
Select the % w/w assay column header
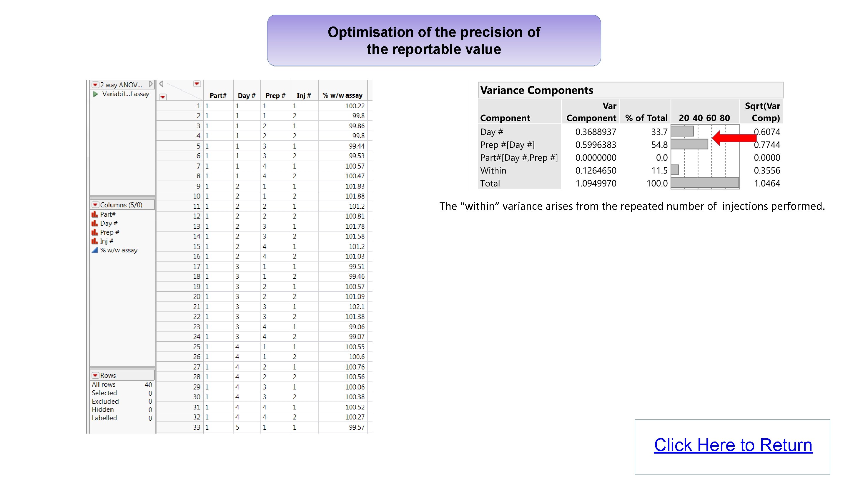pyautogui.click(x=342, y=96)
